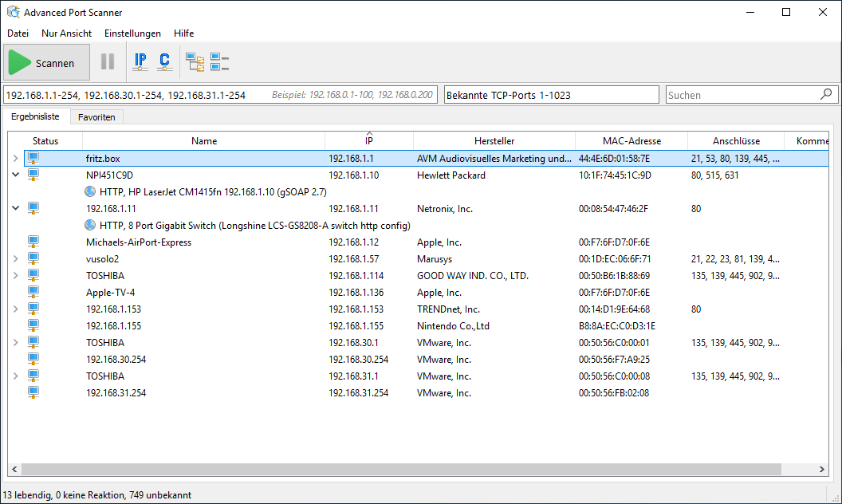Select the Longshine LCS-GS8208-A HTTP entry

[255, 225]
